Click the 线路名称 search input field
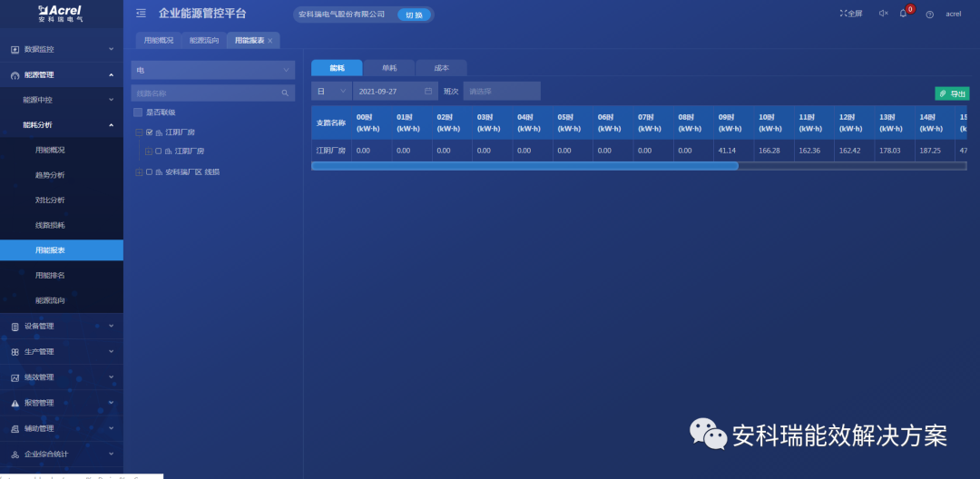Screen dimensions: 980x479 [213, 93]
